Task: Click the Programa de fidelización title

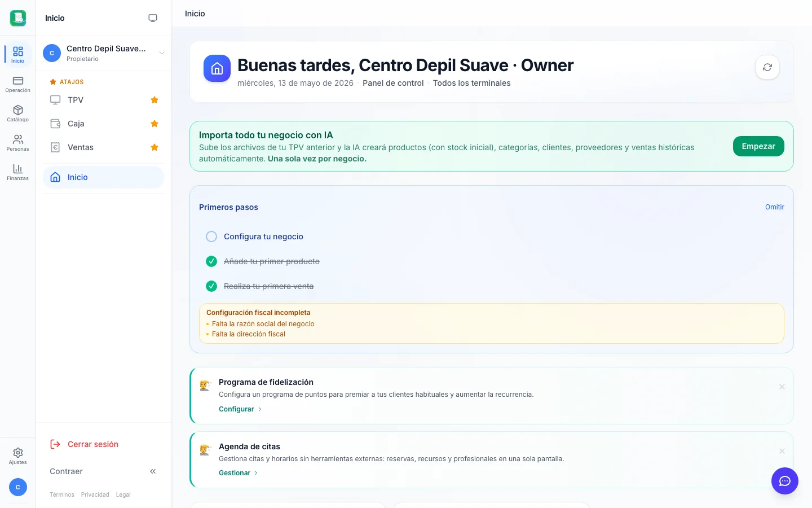Action: pos(266,382)
